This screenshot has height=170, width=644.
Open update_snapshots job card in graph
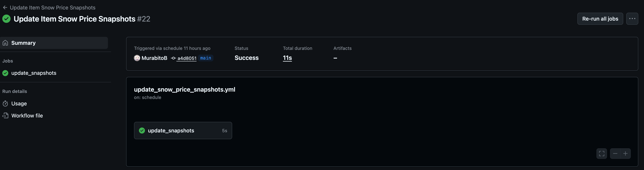(x=183, y=131)
